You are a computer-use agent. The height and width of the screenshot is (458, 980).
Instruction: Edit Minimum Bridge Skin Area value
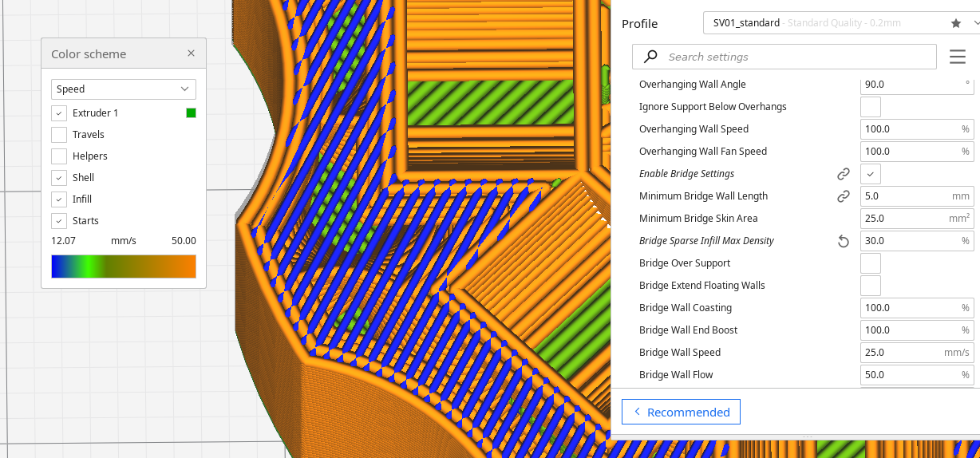pyautogui.click(x=917, y=219)
